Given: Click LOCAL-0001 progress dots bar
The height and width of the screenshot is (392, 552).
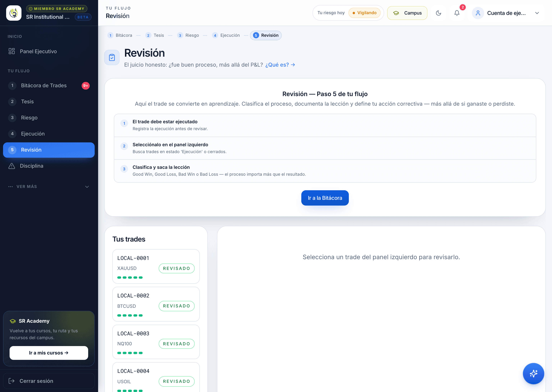Looking at the screenshot, I should [130, 278].
